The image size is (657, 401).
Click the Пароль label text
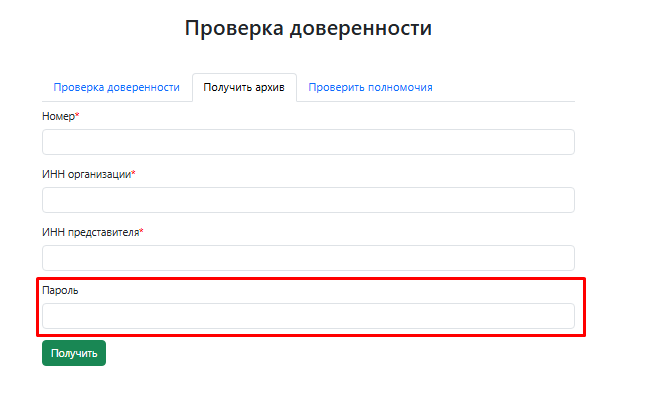(59, 291)
